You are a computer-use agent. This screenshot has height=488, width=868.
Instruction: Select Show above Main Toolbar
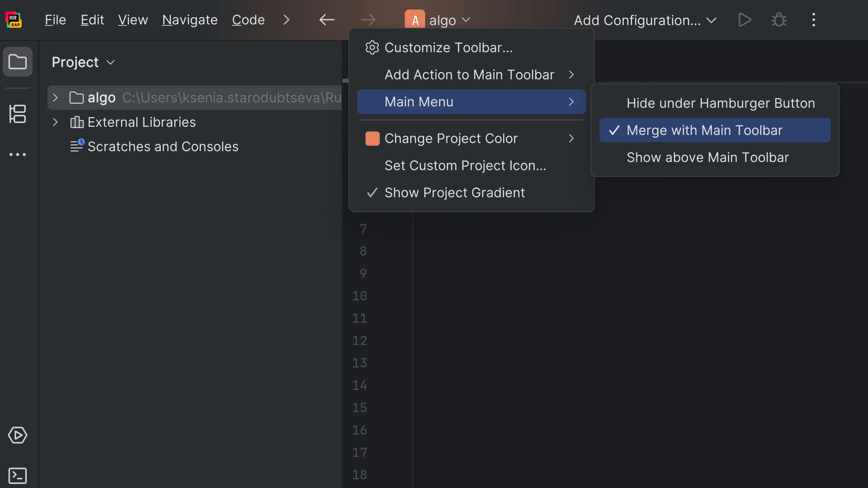pyautogui.click(x=708, y=157)
